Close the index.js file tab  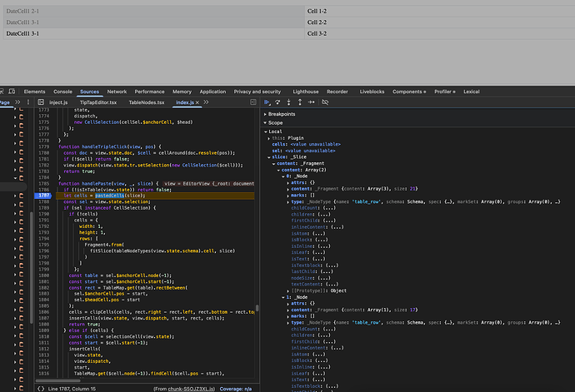(x=197, y=102)
